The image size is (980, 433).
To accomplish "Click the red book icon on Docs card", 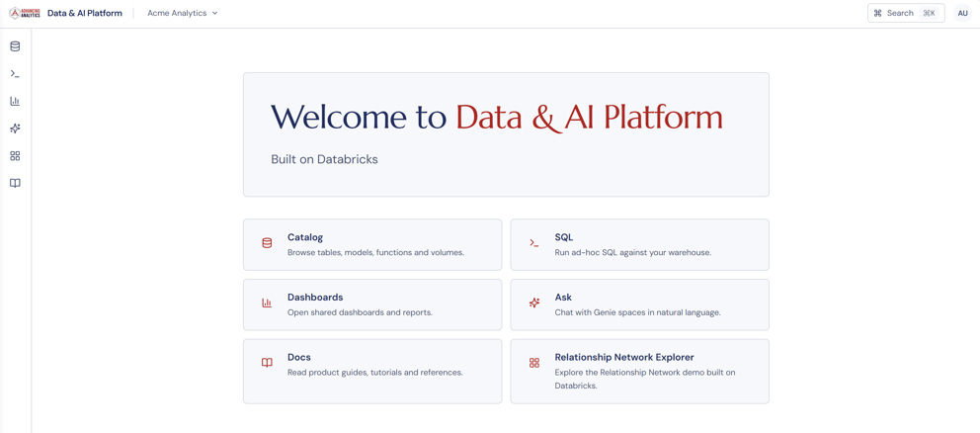I will pyautogui.click(x=267, y=363).
